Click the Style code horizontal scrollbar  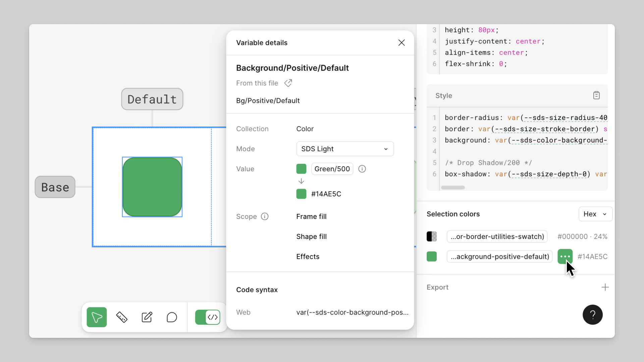coord(453,188)
